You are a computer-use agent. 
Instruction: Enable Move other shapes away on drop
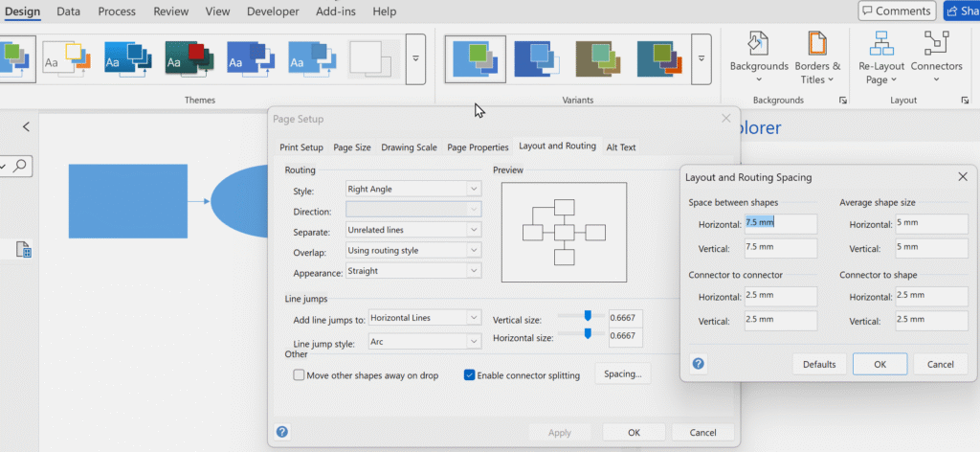(300, 375)
